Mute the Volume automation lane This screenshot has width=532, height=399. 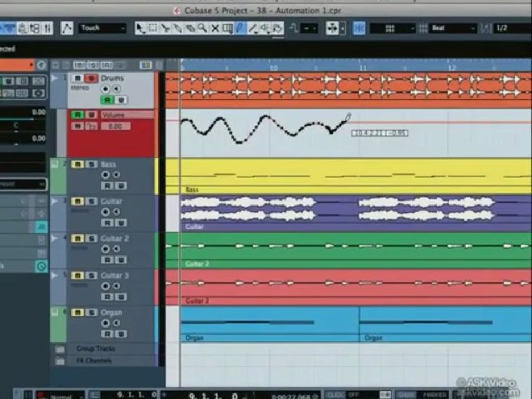pyautogui.click(x=78, y=126)
